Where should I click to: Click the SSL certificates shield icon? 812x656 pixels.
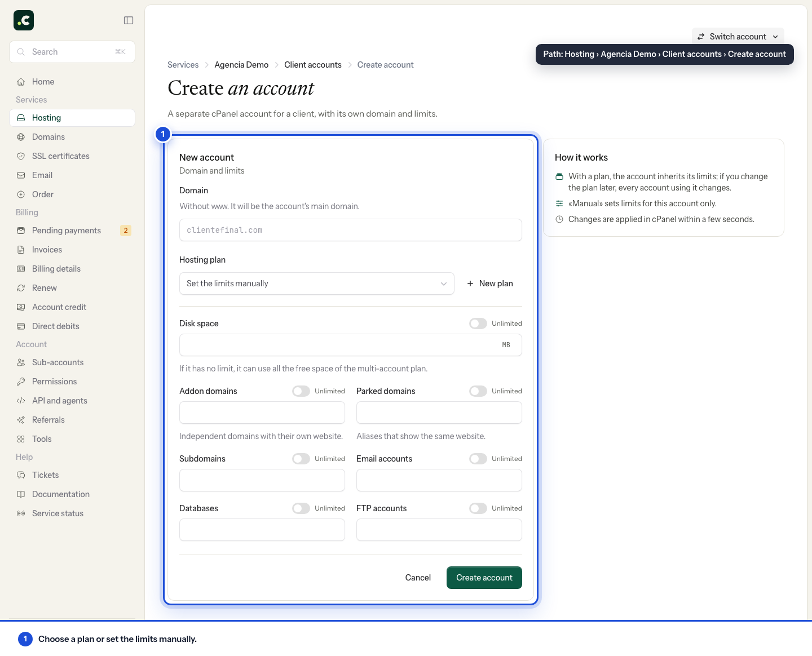click(x=21, y=156)
